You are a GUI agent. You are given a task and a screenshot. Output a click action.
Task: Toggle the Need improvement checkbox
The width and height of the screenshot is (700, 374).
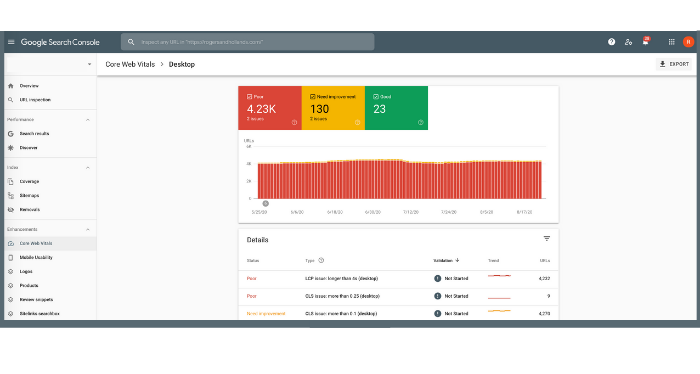click(x=312, y=96)
